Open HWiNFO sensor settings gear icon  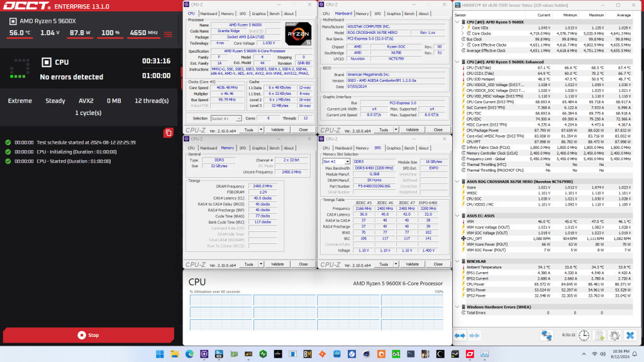tap(614, 336)
